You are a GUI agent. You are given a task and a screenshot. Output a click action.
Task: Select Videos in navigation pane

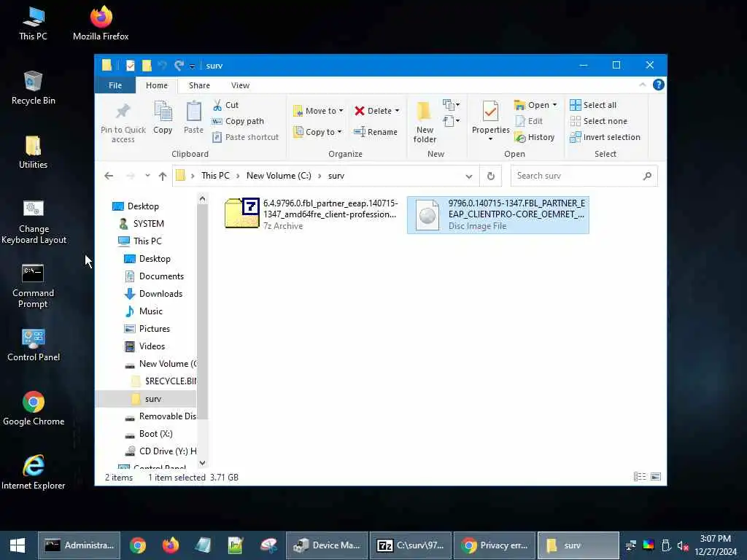tap(152, 346)
